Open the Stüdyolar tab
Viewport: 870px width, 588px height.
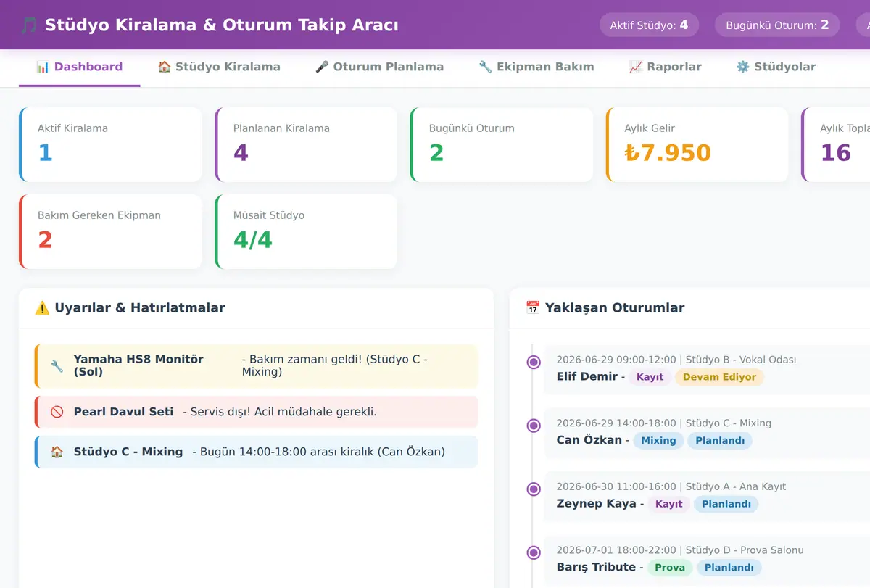pos(776,67)
